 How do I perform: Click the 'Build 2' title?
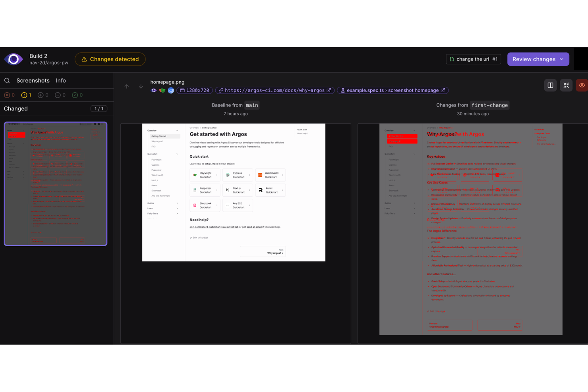pyautogui.click(x=38, y=56)
